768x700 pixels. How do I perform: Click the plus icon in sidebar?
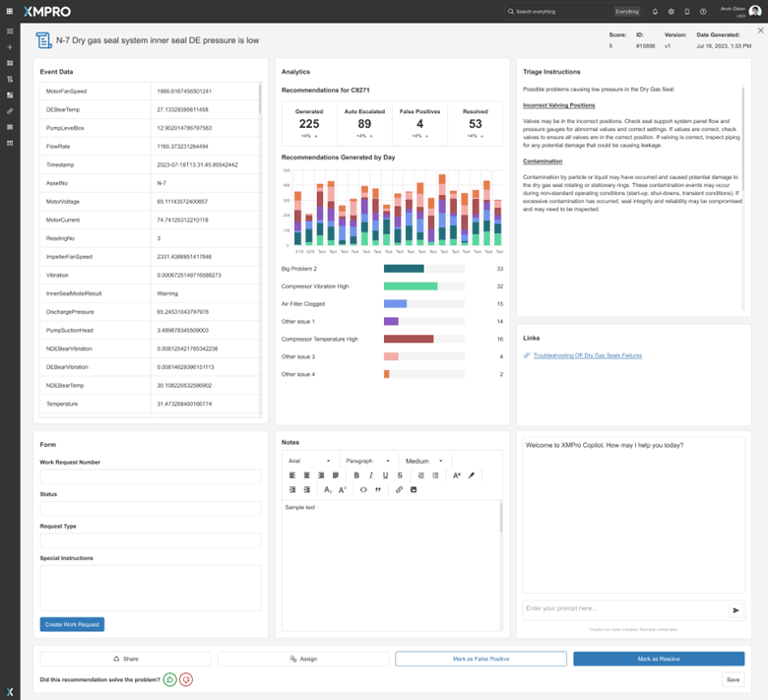point(9,47)
